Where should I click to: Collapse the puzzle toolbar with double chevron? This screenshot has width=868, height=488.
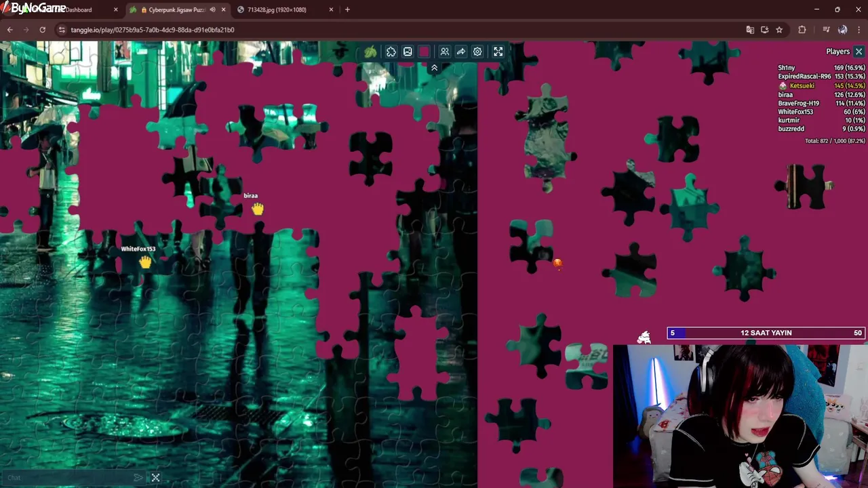[x=434, y=68]
